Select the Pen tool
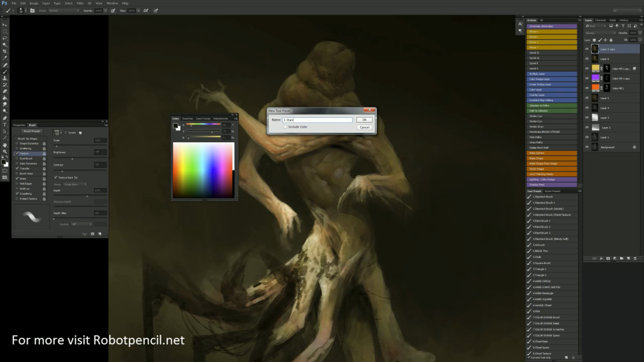 coord(5,118)
